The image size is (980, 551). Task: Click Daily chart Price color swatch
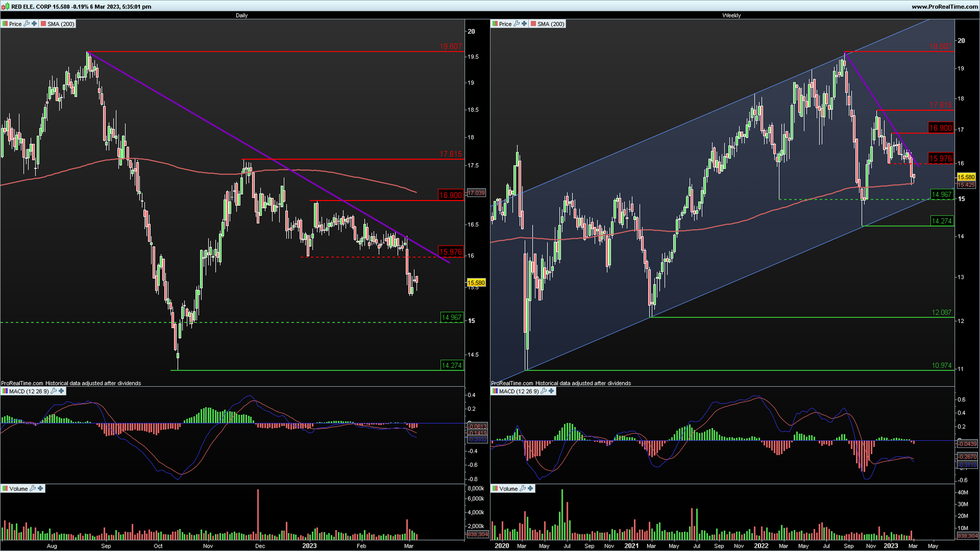coord(5,24)
